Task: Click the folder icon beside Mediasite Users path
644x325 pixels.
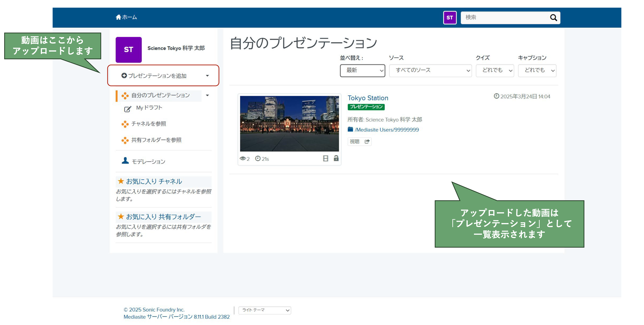Action: (x=350, y=129)
